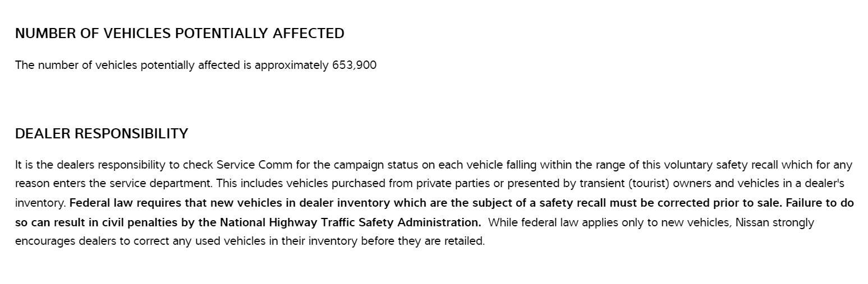Click the phrase "strongly encourages" start word "strongly"
Image resolution: width=868 pixels, height=284 pixels.
[793, 222]
